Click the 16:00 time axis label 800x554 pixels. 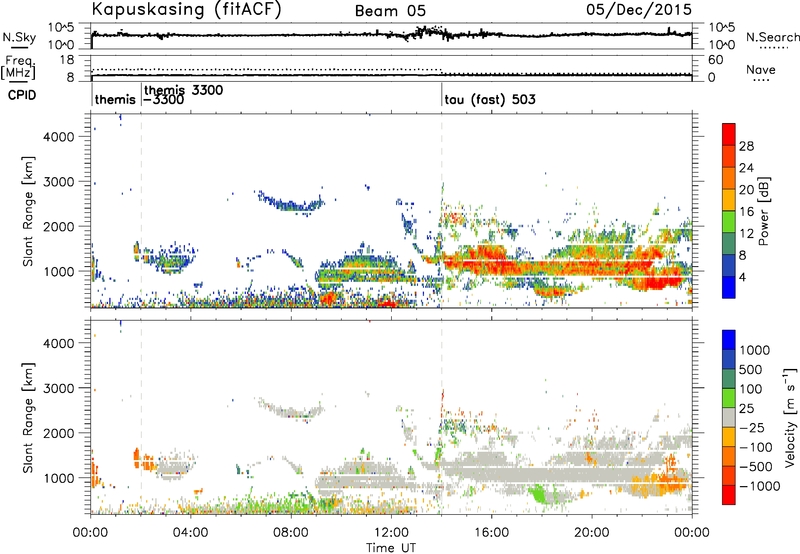point(491,533)
